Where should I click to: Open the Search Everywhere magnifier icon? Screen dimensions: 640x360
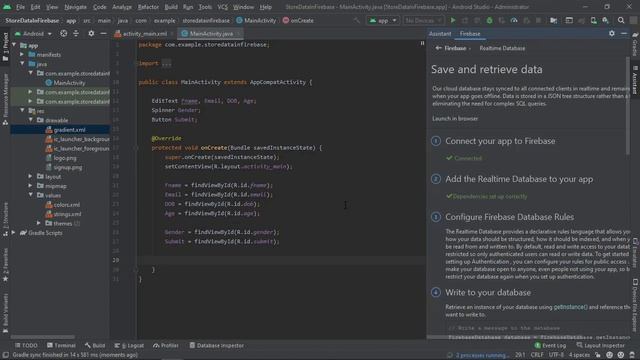point(621,20)
